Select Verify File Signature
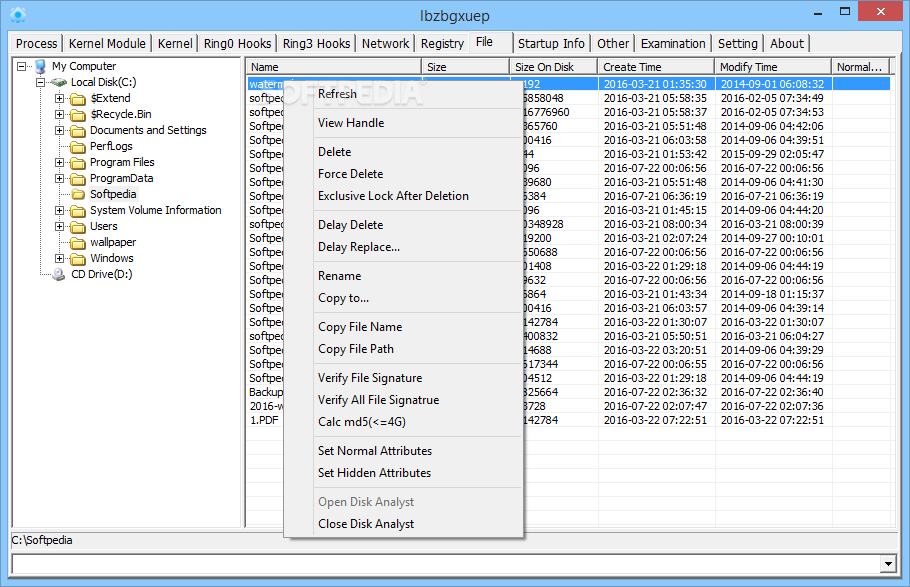 tap(403, 379)
